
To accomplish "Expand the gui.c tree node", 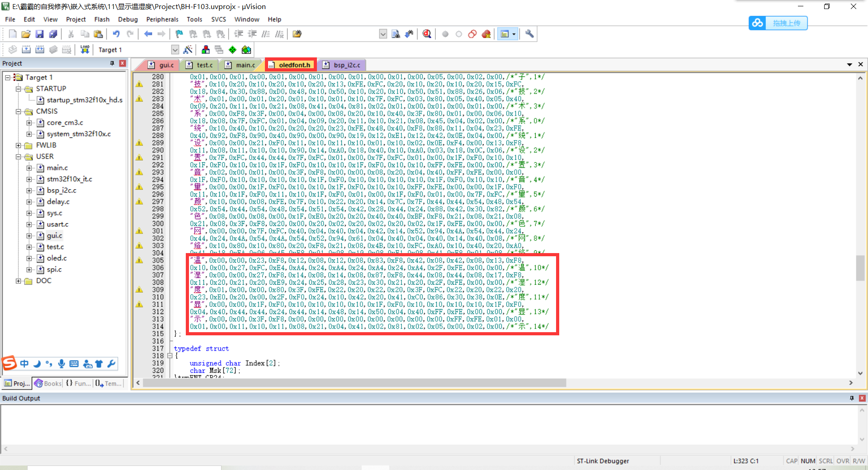I will [x=29, y=235].
